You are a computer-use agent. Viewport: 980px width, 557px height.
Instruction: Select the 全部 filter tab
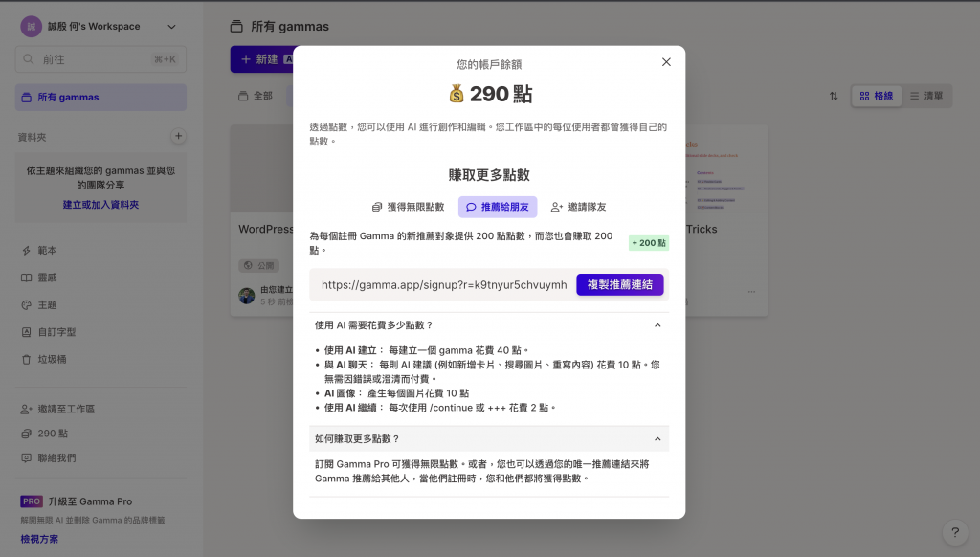tap(256, 96)
